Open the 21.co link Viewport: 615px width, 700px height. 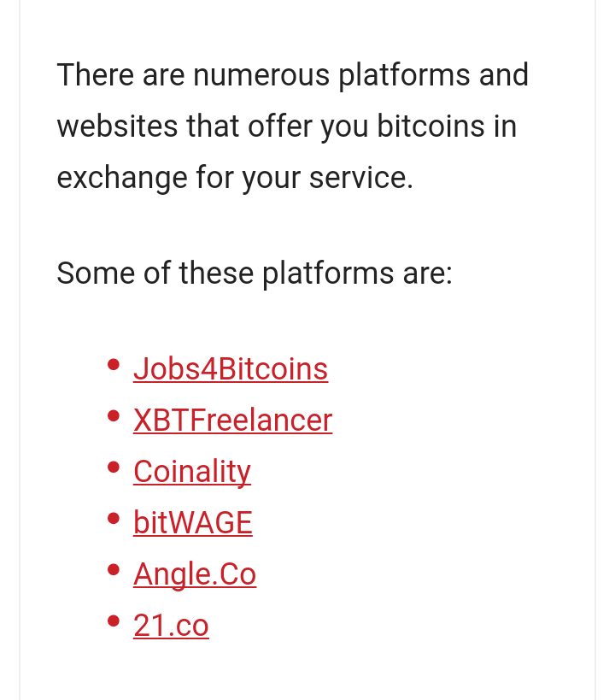pyautogui.click(x=171, y=626)
